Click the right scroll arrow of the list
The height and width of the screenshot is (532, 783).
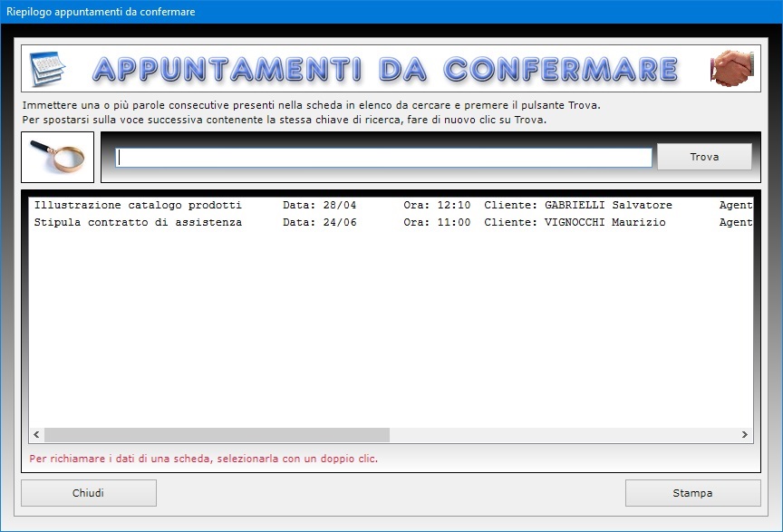[745, 435]
